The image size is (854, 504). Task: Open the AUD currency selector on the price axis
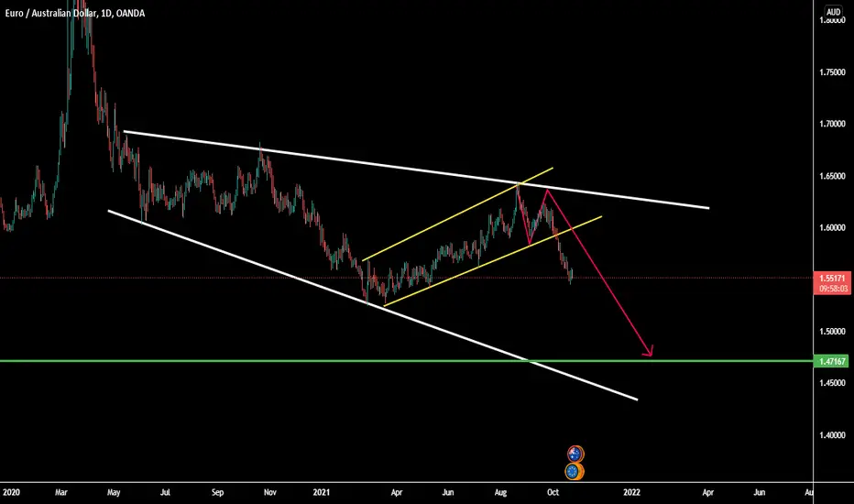coord(833,11)
